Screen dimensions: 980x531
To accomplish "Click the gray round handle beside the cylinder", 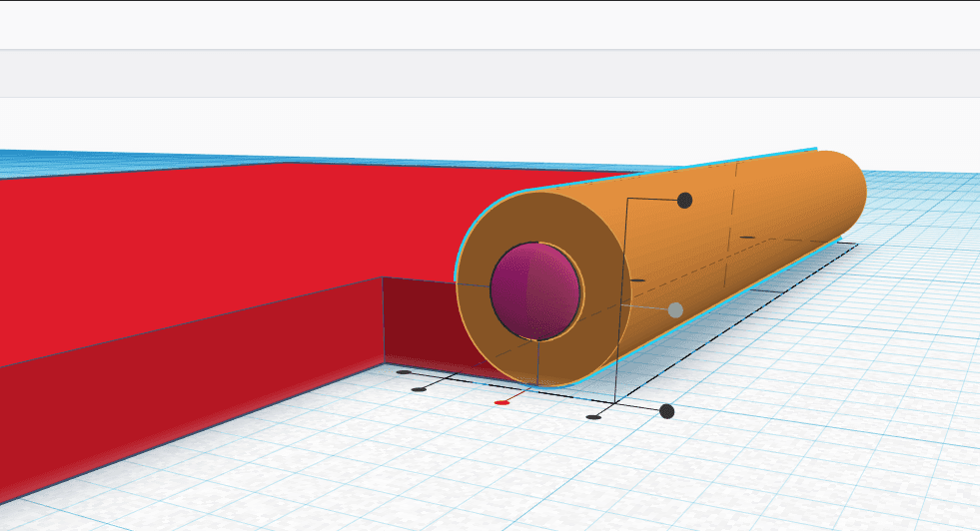I will [675, 309].
